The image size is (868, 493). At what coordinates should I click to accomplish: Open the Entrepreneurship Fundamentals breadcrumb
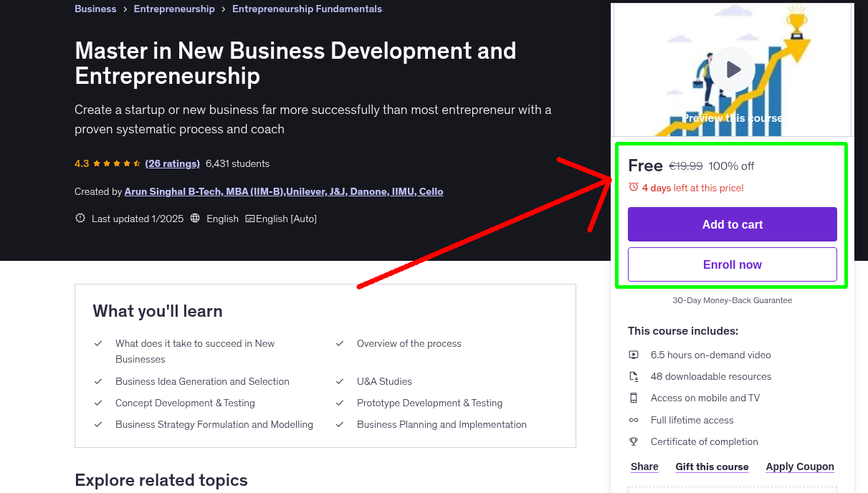(x=307, y=9)
